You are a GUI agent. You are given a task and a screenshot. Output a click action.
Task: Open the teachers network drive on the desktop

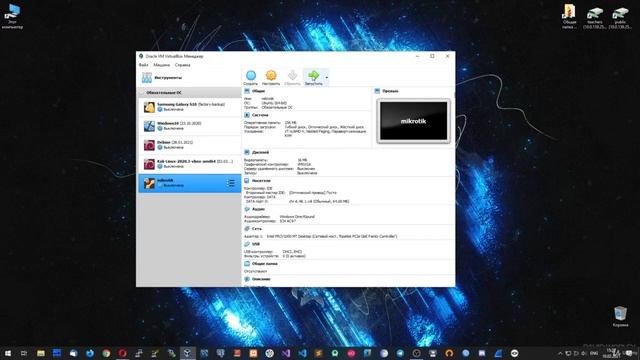pos(595,17)
